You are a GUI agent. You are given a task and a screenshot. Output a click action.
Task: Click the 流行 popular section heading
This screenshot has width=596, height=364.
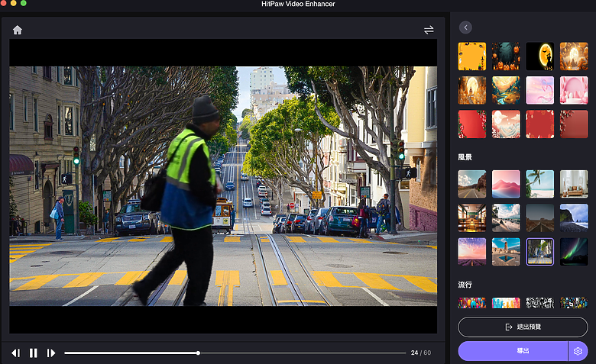click(465, 285)
